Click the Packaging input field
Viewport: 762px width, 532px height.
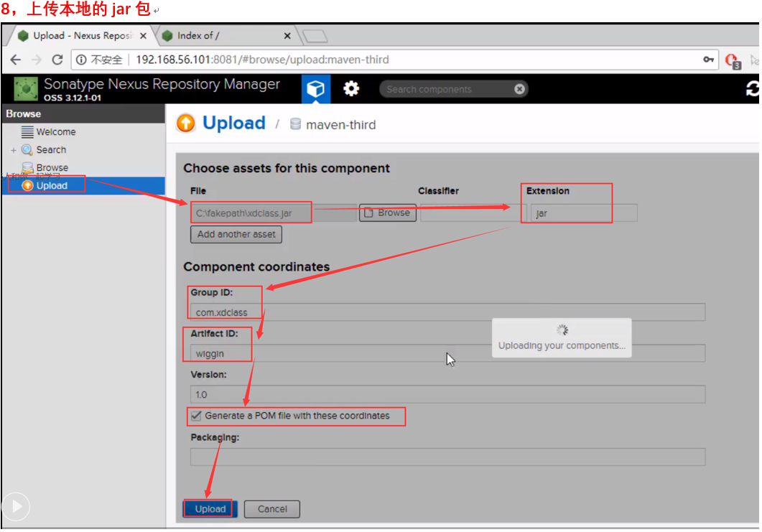coord(447,457)
